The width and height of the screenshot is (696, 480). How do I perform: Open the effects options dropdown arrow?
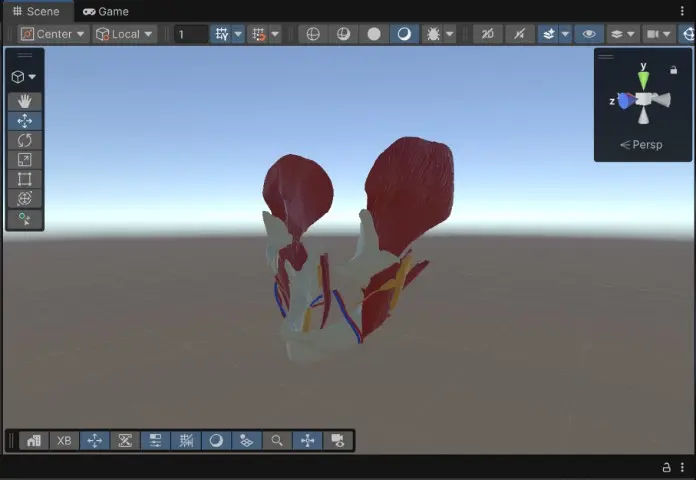click(565, 34)
